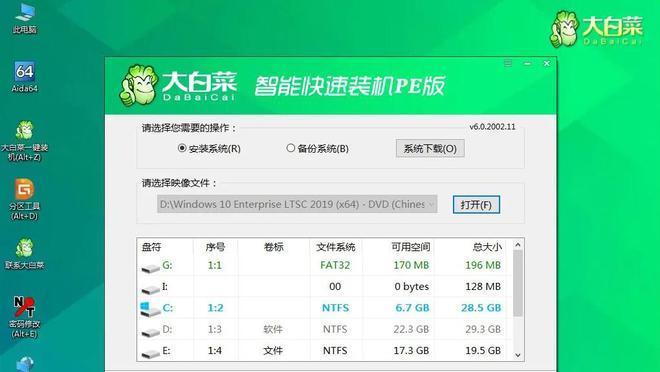Click the scroll down arrow of partition list
The height and width of the screenshot is (372, 660).
(518, 355)
